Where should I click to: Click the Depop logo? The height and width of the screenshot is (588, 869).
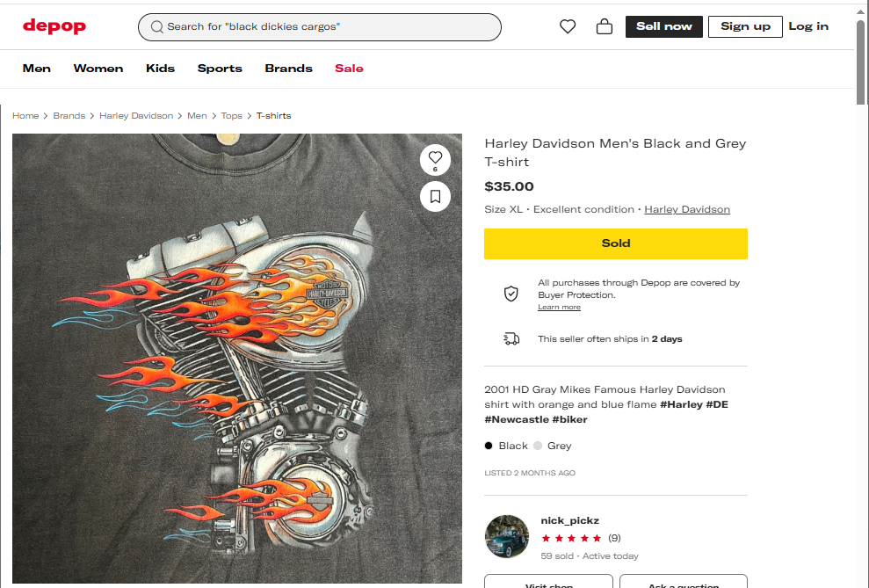point(54,26)
